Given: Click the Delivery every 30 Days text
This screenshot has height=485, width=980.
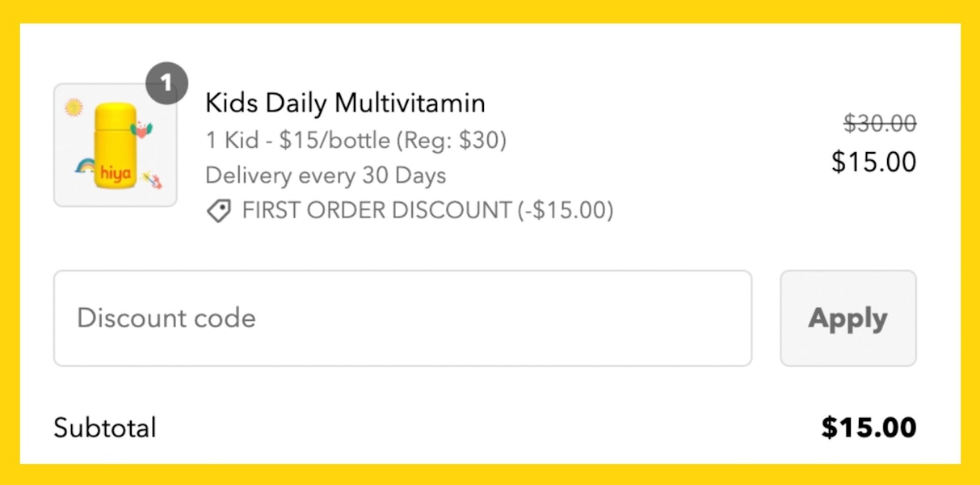Looking at the screenshot, I should pos(326,175).
